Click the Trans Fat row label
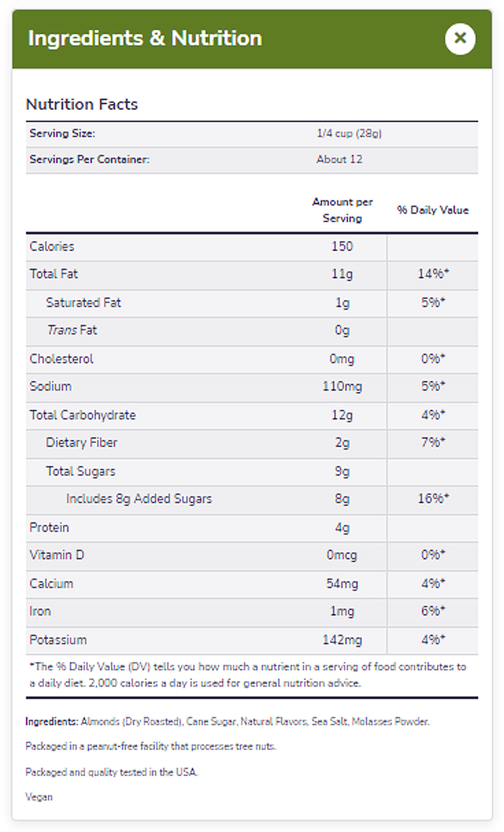The width and height of the screenshot is (504, 832). coord(72,330)
